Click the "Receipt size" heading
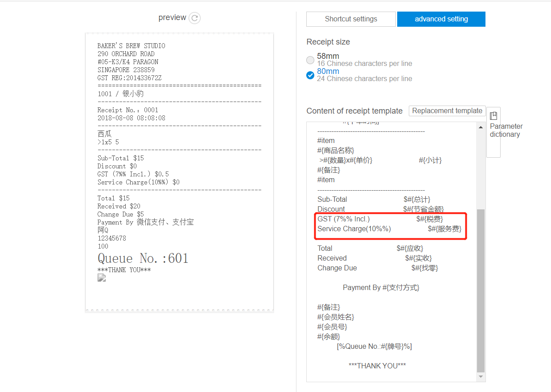Viewport: 551px width, 392px height. pyautogui.click(x=328, y=42)
